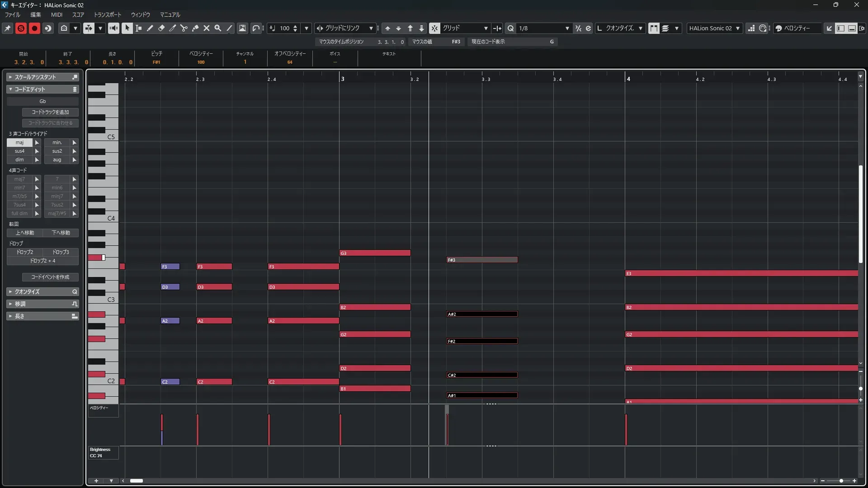Image resolution: width=868 pixels, height=488 pixels.
Task: Select the Glue tool
Action: (195, 28)
